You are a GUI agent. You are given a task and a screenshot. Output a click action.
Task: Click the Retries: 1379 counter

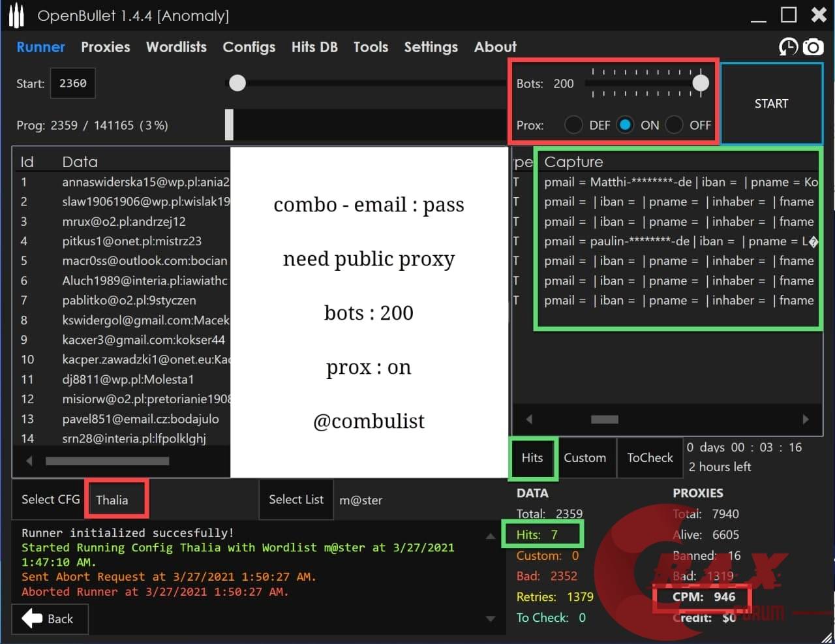(x=554, y=596)
